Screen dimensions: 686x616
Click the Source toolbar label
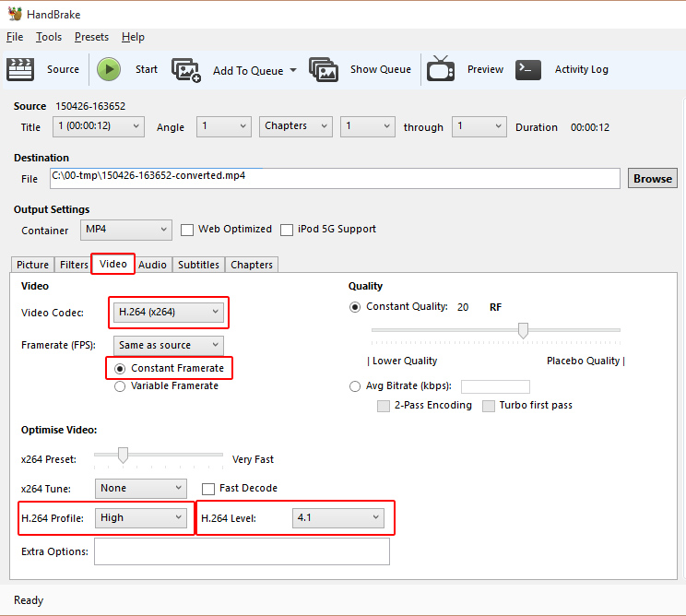click(63, 69)
